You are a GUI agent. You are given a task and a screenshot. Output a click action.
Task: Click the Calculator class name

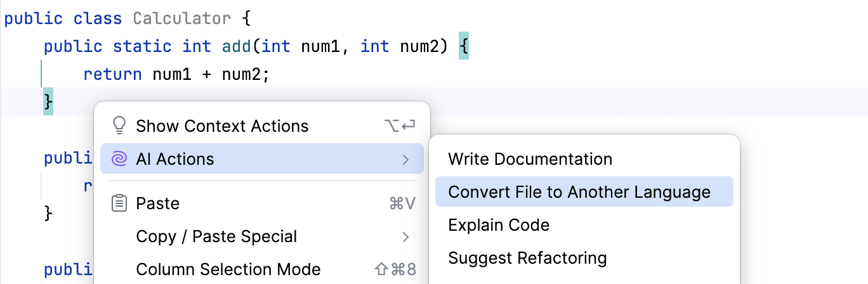[x=181, y=18]
